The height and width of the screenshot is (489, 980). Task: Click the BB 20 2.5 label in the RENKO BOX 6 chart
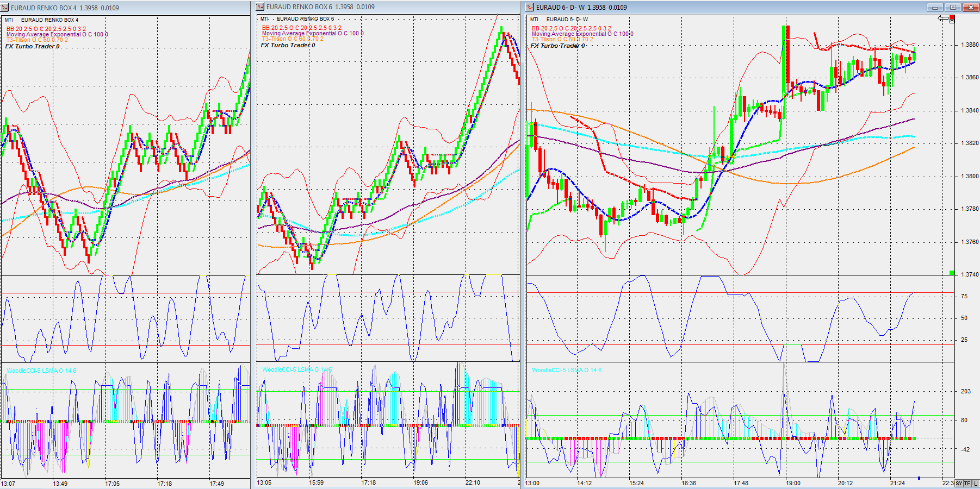click(x=302, y=28)
